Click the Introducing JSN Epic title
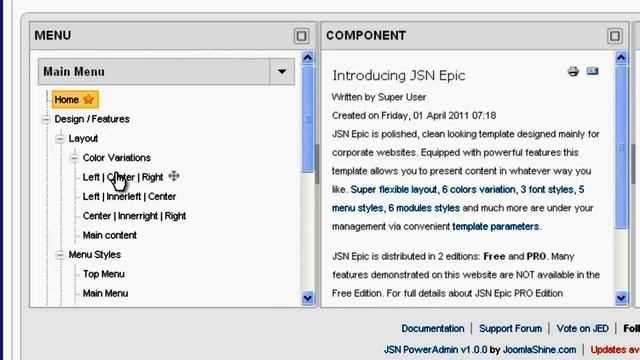 (399, 76)
